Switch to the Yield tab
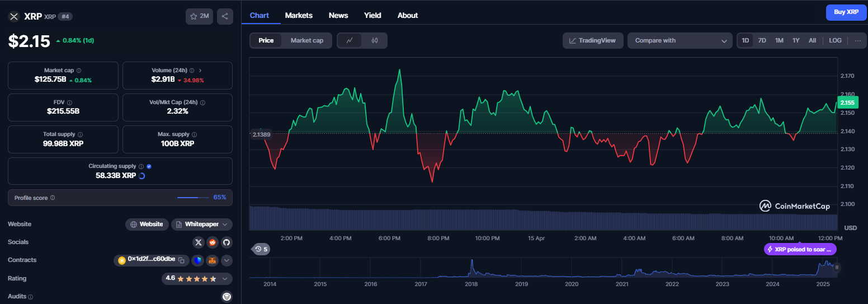The image size is (868, 304). tap(372, 15)
